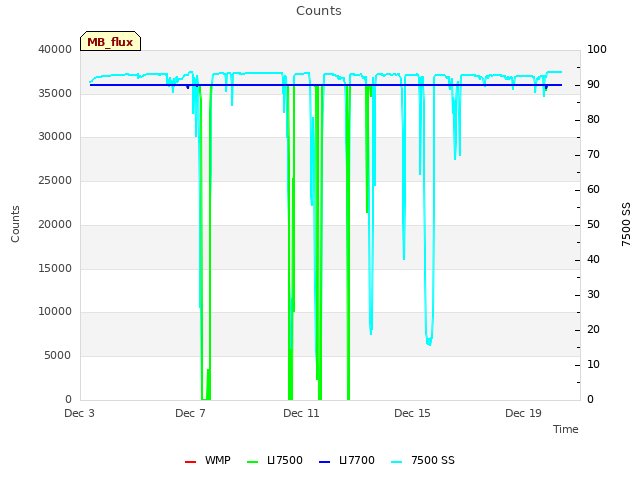
Task: Click the 50 right axis tick label
Action: pyautogui.click(x=593, y=224)
